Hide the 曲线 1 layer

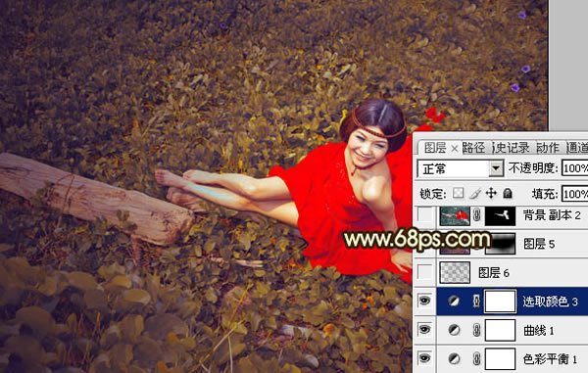coord(424,330)
